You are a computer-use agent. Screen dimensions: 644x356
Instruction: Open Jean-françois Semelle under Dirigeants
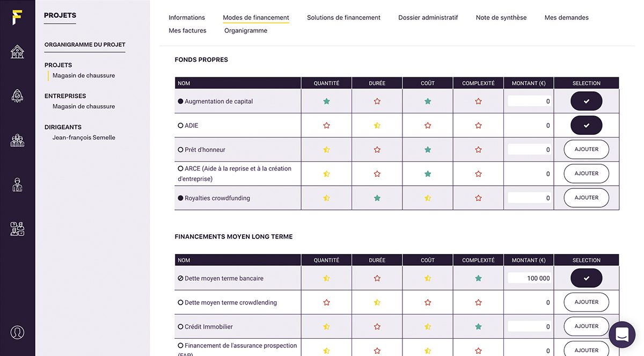(84, 137)
